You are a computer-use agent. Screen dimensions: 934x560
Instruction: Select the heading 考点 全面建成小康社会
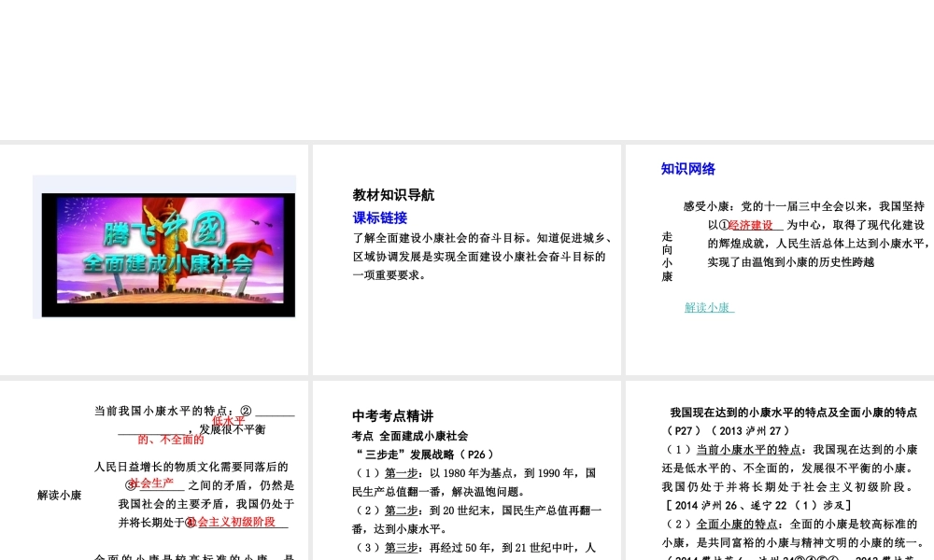(410, 436)
